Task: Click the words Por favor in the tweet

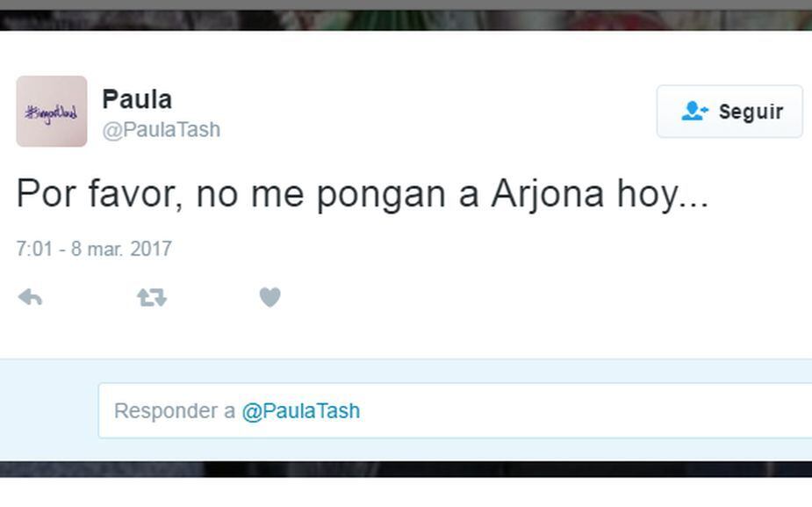Action: [x=99, y=194]
